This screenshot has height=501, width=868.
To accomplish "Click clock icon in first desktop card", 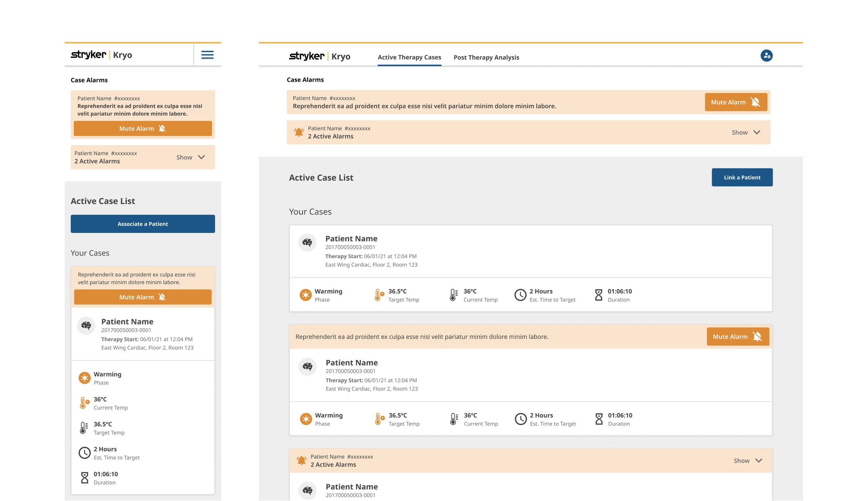I will [520, 295].
